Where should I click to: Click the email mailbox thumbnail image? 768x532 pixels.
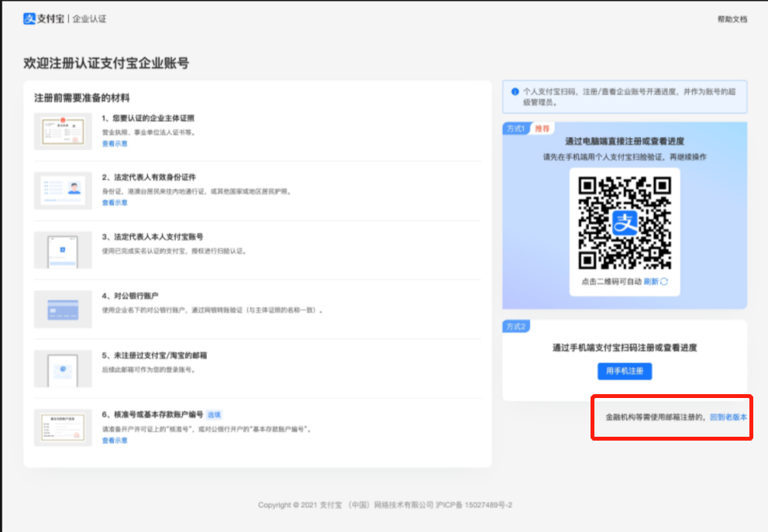click(63, 369)
